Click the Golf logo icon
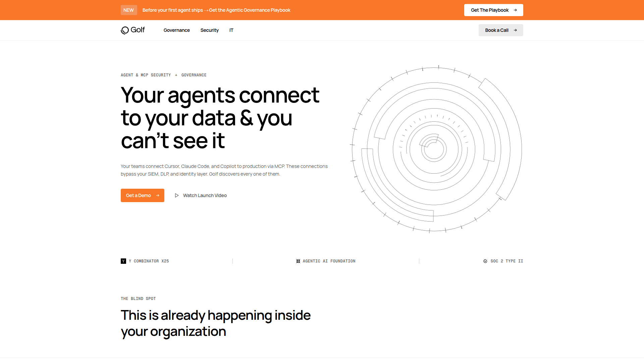Image resolution: width=644 pixels, height=362 pixels. point(125,30)
